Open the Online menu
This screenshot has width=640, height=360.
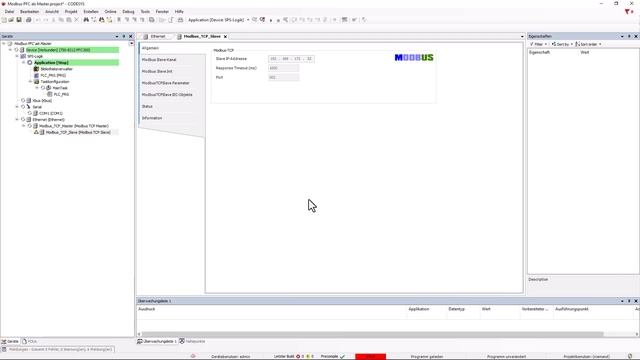pos(110,11)
